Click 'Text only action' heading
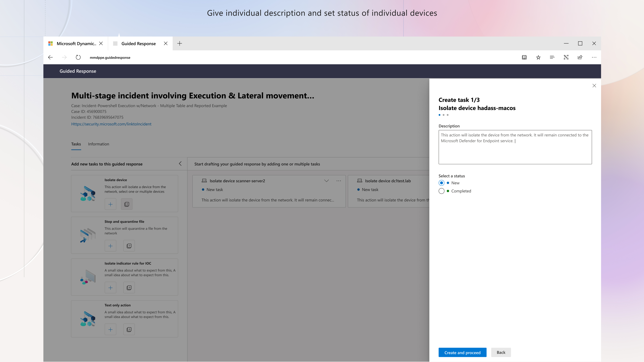 pyautogui.click(x=118, y=305)
